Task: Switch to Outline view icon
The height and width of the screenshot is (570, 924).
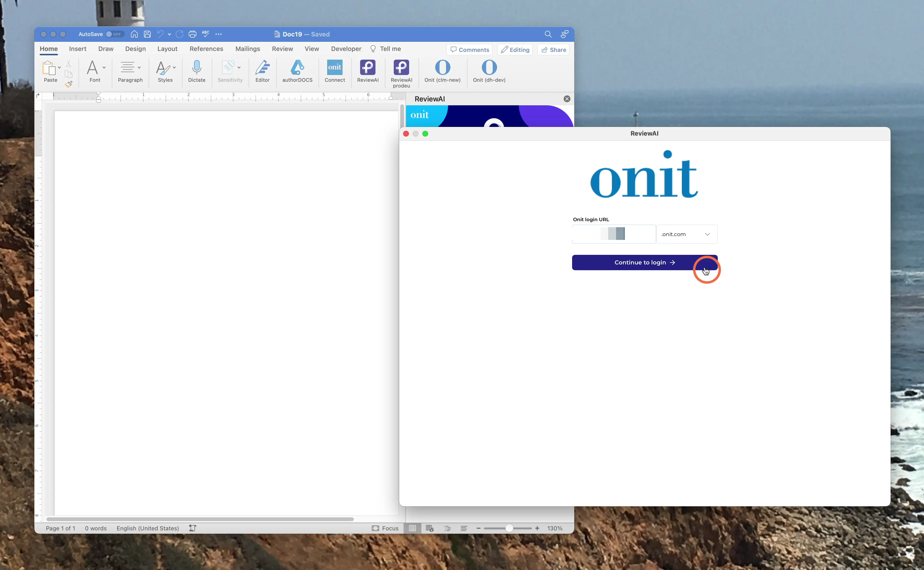Action: click(x=447, y=528)
